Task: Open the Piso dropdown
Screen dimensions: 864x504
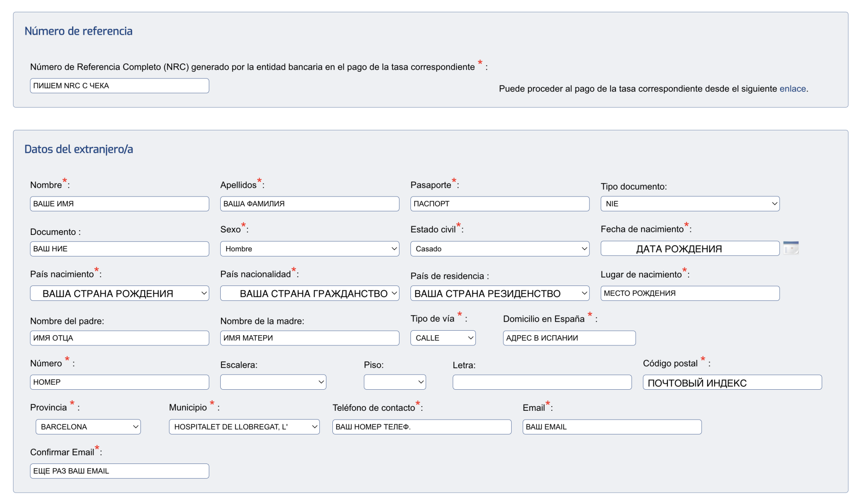Action: coord(394,382)
